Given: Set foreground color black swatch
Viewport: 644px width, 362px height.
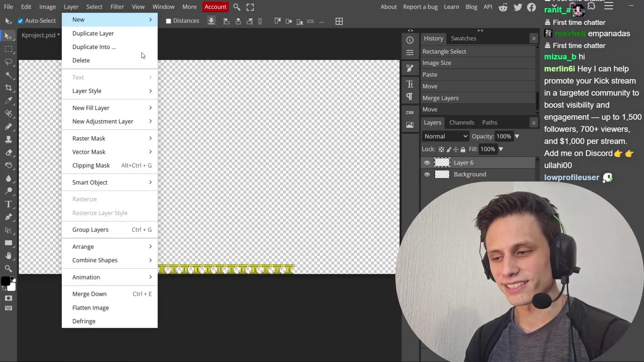Looking at the screenshot, I should (5, 282).
